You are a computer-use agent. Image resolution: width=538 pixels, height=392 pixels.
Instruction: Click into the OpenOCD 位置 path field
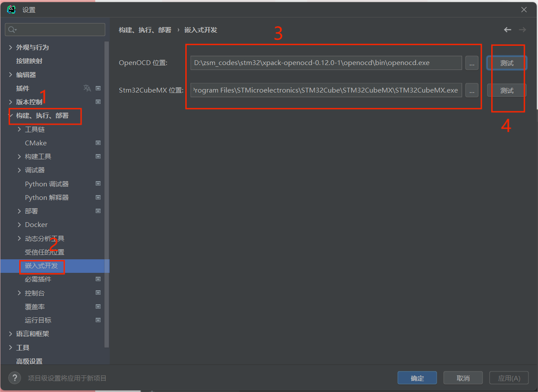[326, 63]
